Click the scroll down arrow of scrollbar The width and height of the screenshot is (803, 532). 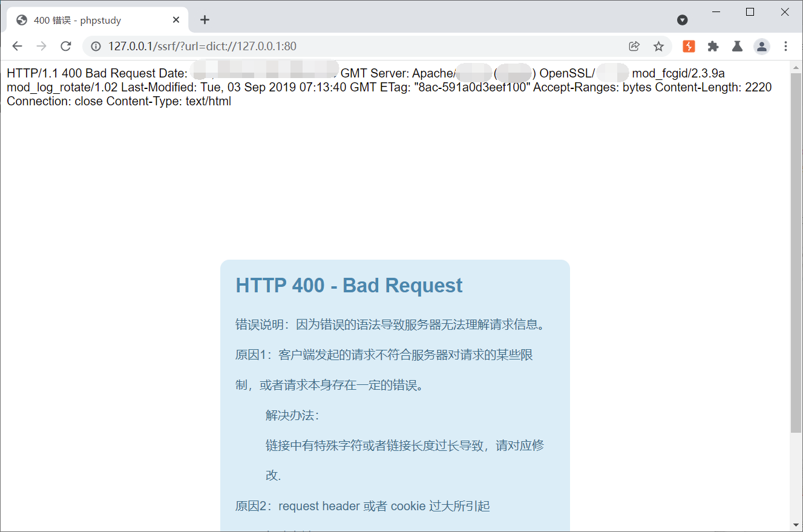coord(796,525)
